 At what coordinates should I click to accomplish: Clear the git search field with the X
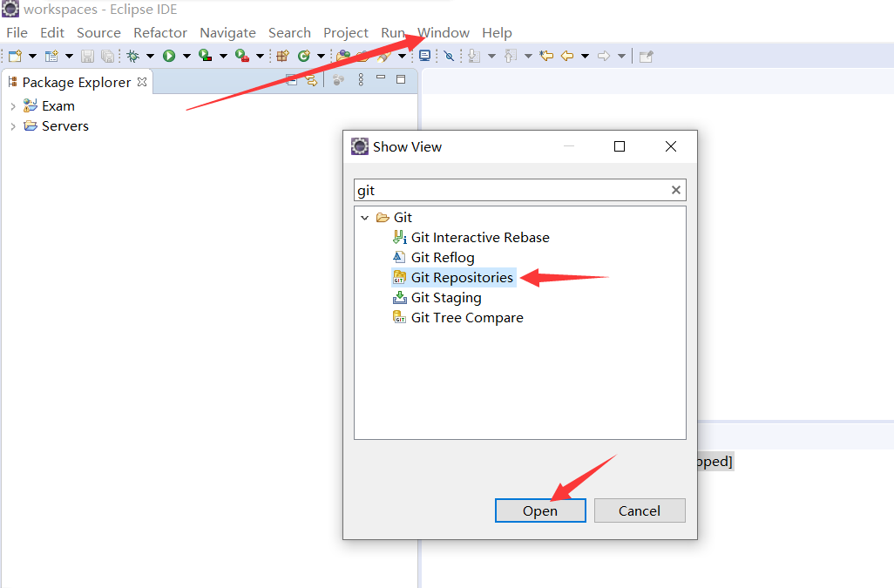[x=675, y=190]
